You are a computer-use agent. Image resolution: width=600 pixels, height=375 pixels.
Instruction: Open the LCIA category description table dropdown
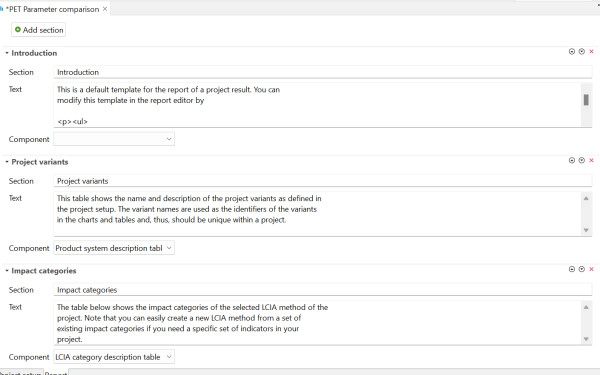[x=114, y=357]
